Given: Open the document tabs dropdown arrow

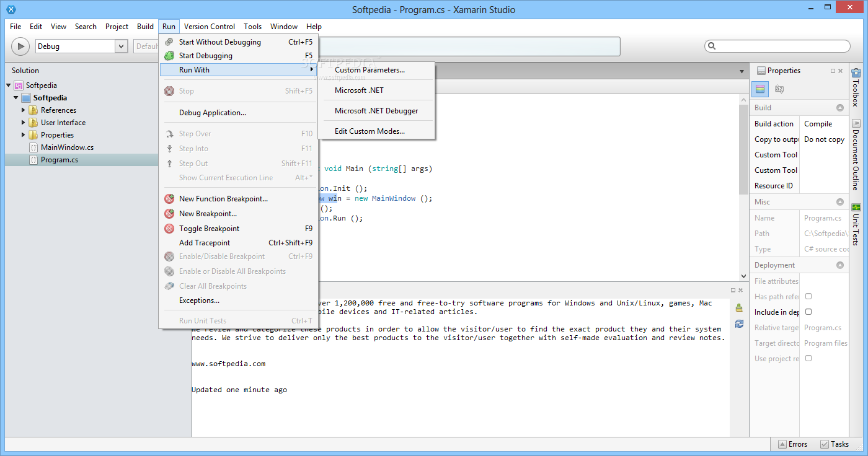Looking at the screenshot, I should (x=742, y=72).
